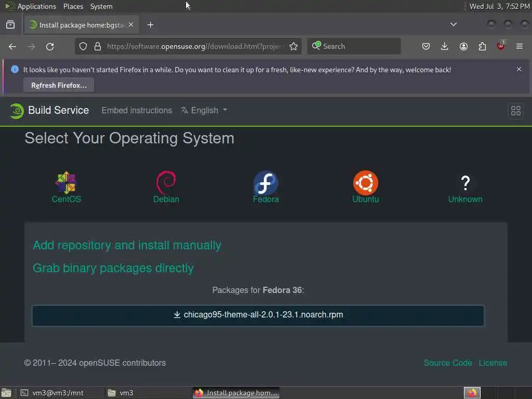The width and height of the screenshot is (532, 399).
Task: Open the Firefox View icon
Action: [10, 25]
